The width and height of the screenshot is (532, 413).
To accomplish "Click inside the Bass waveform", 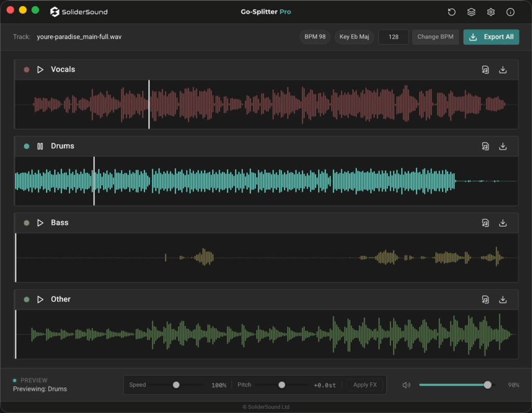I will [x=267, y=258].
